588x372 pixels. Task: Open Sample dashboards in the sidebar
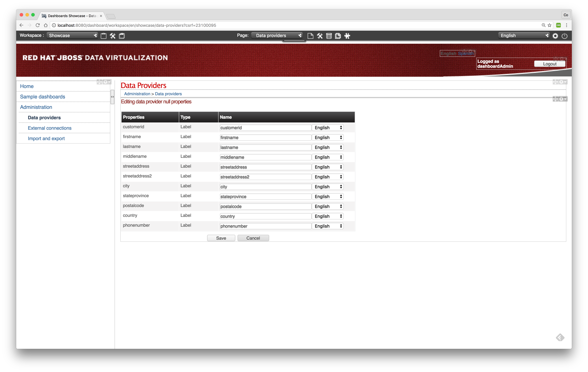tap(42, 97)
